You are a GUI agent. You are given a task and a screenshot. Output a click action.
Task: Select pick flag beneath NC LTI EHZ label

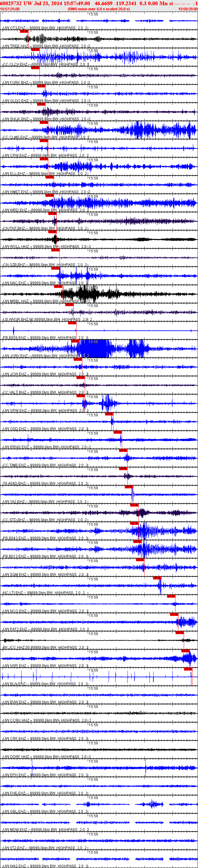(x=171, y=596)
